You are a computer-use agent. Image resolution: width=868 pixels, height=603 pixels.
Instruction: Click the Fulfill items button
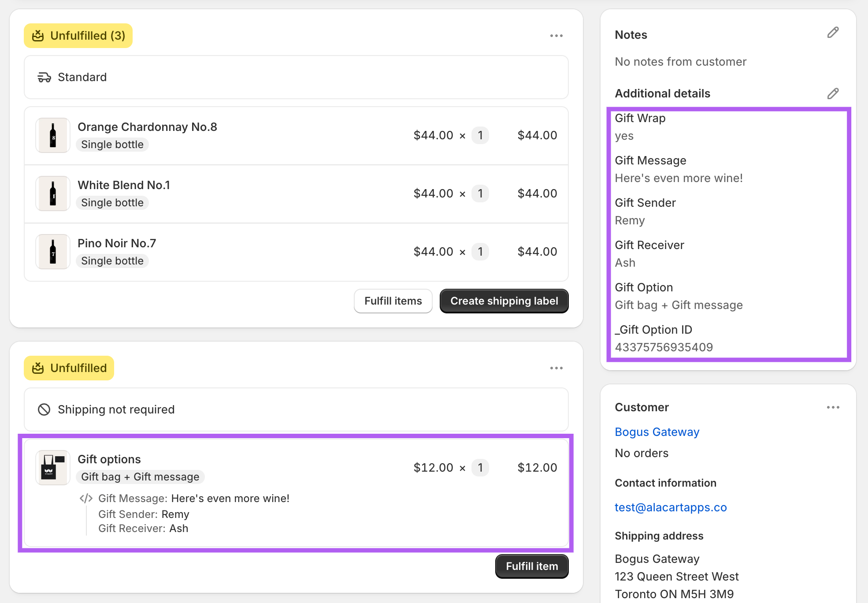point(393,301)
